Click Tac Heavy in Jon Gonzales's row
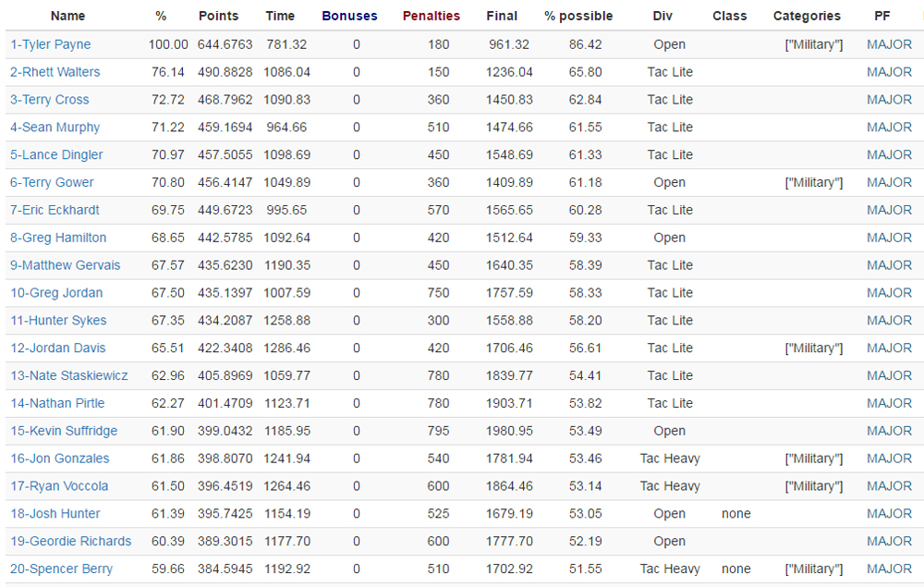924x587 pixels. tap(670, 459)
